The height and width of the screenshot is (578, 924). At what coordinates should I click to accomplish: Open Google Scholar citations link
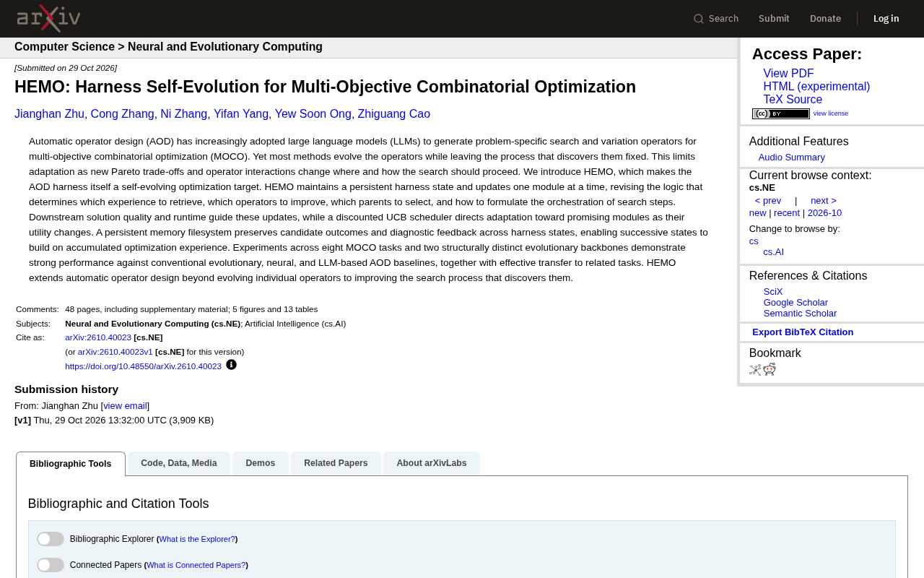[796, 303]
